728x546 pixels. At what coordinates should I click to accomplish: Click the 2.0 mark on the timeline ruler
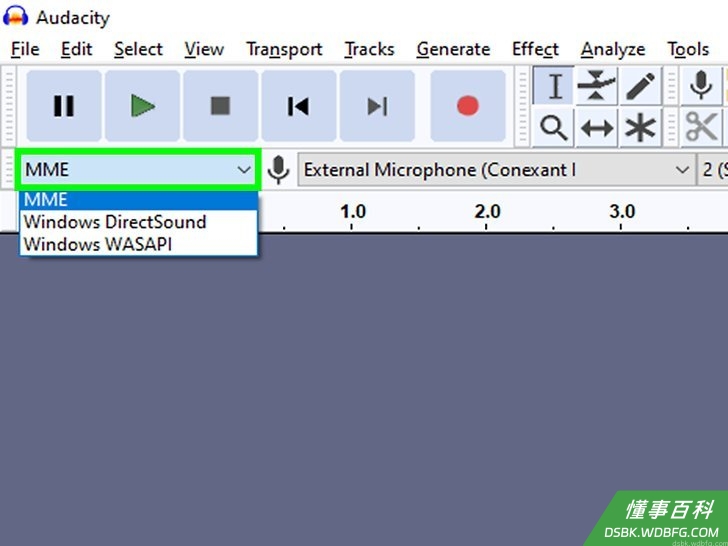pos(487,212)
